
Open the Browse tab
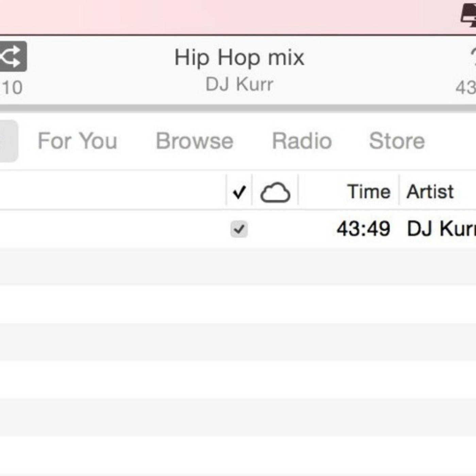coord(195,141)
